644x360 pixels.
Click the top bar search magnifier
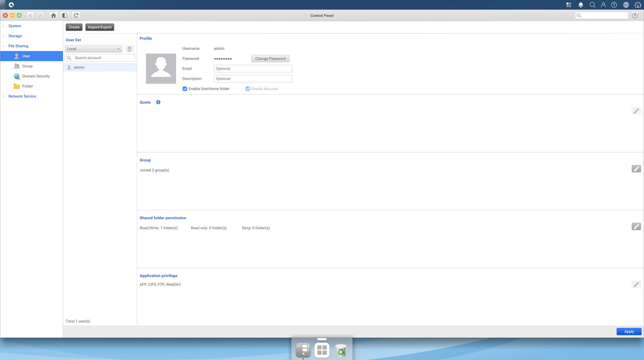(x=592, y=5)
